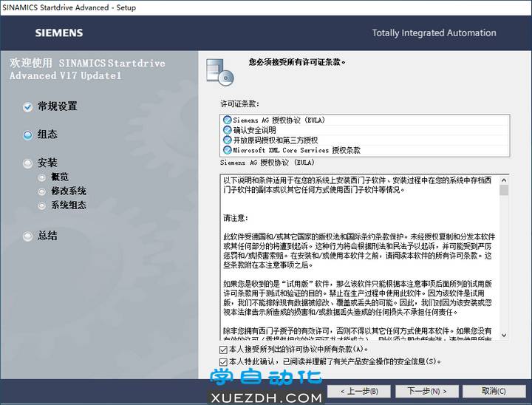The height and width of the screenshot is (405, 532).
Task: Click the 您必须接受所有许可证条款 heading
Action: (297, 62)
